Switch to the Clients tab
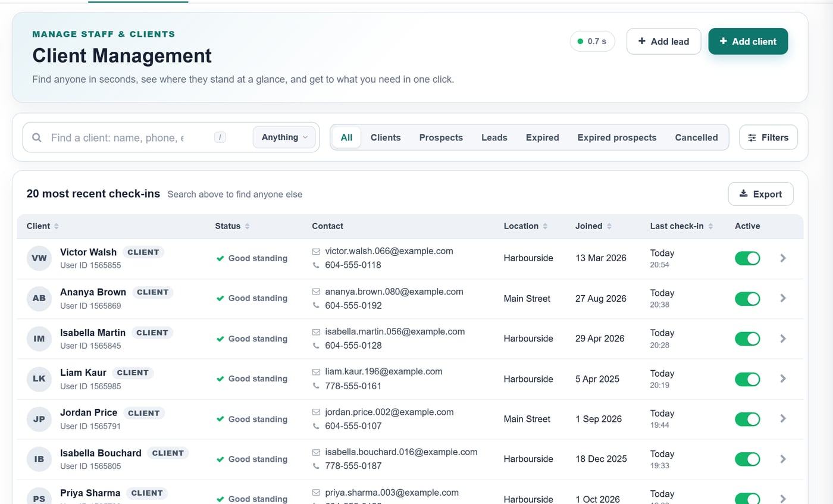This screenshot has height=504, width=833. [x=386, y=137]
